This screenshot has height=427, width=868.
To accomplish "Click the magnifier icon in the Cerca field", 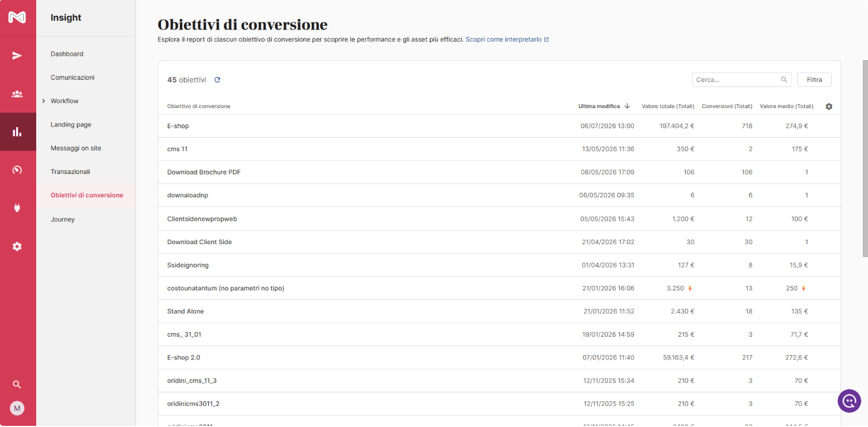I will (x=784, y=80).
